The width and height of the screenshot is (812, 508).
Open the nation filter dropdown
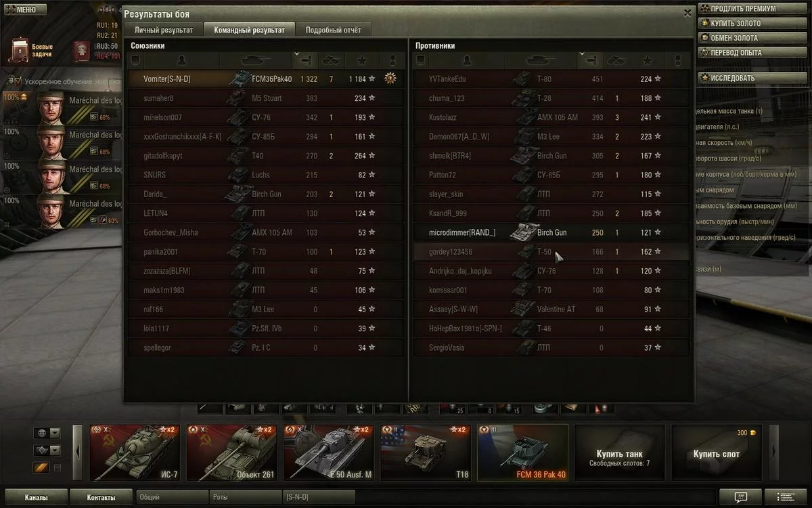[x=46, y=433]
